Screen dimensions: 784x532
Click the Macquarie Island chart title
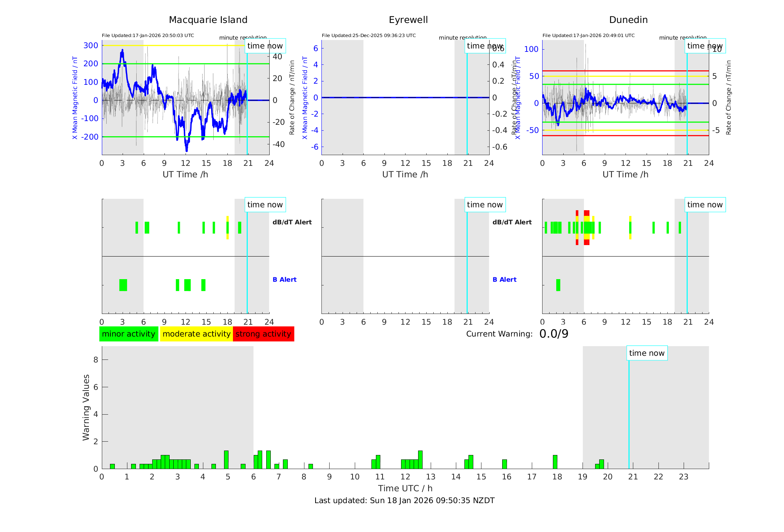pyautogui.click(x=208, y=20)
